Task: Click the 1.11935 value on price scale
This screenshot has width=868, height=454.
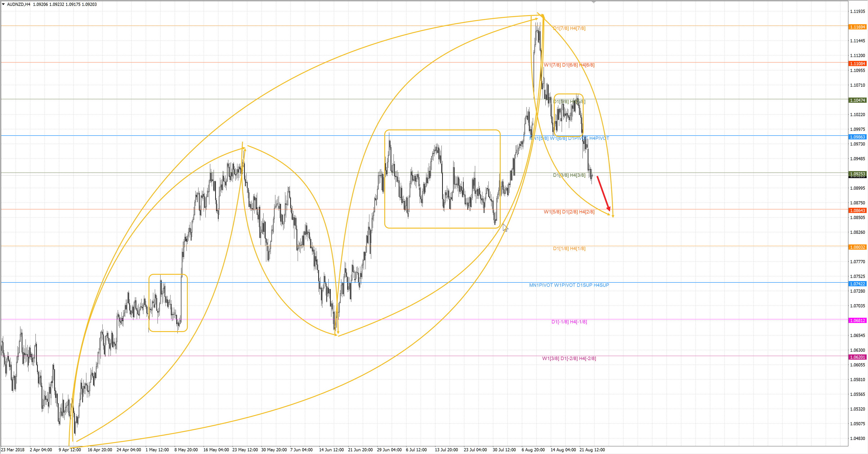Action: click(x=857, y=12)
